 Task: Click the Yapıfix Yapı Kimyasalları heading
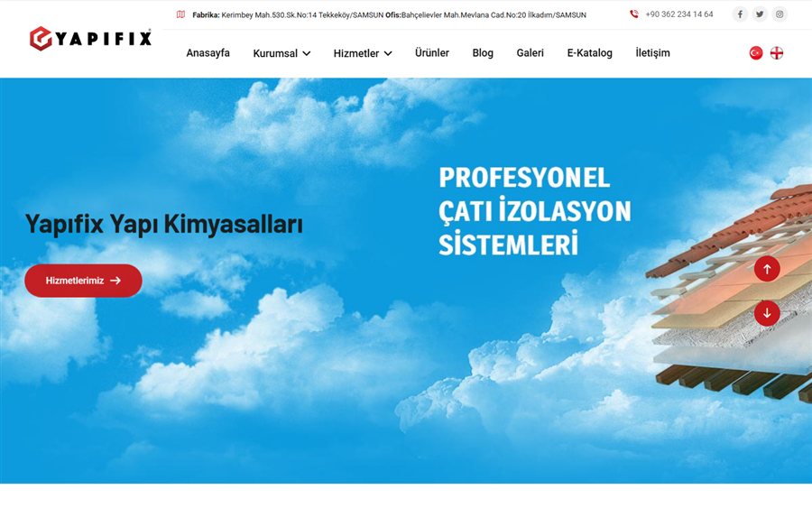point(163,225)
